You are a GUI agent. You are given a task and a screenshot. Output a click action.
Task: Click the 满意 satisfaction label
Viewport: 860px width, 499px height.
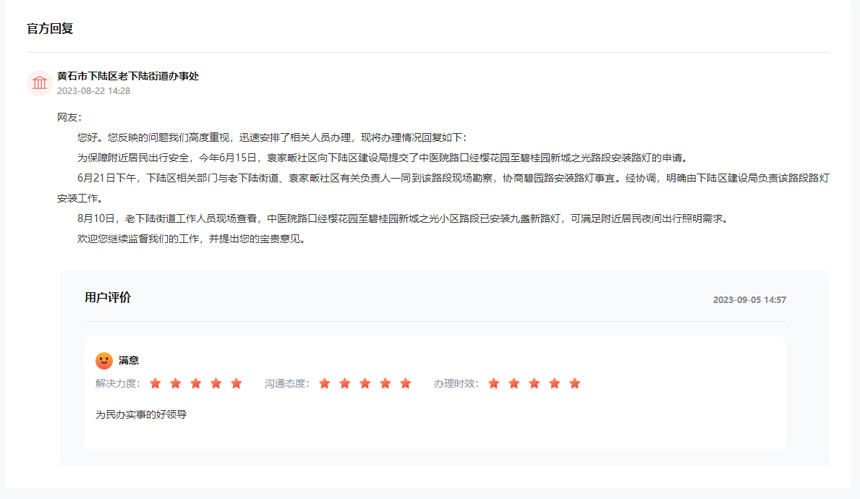coord(129,360)
